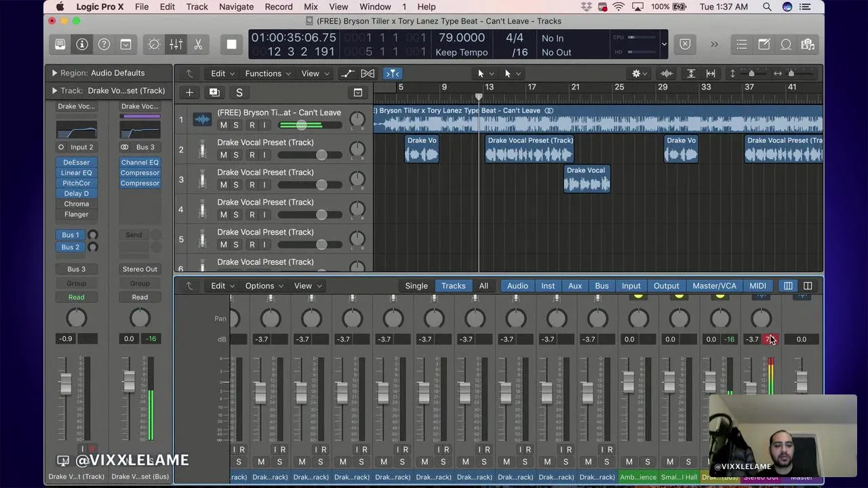Click Channel EQ plugin slot
The width and height of the screenshot is (868, 488).
[140, 163]
